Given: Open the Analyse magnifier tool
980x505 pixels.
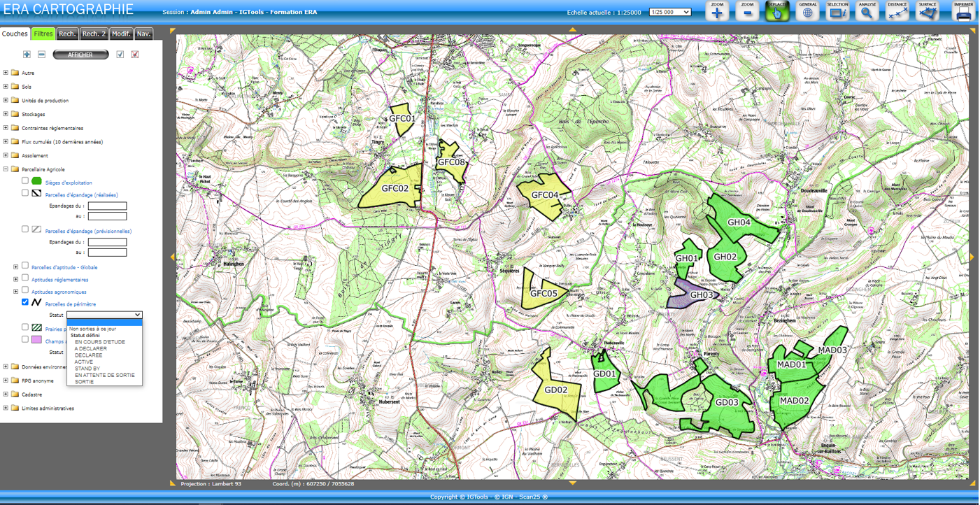Looking at the screenshot, I should coord(867,12).
